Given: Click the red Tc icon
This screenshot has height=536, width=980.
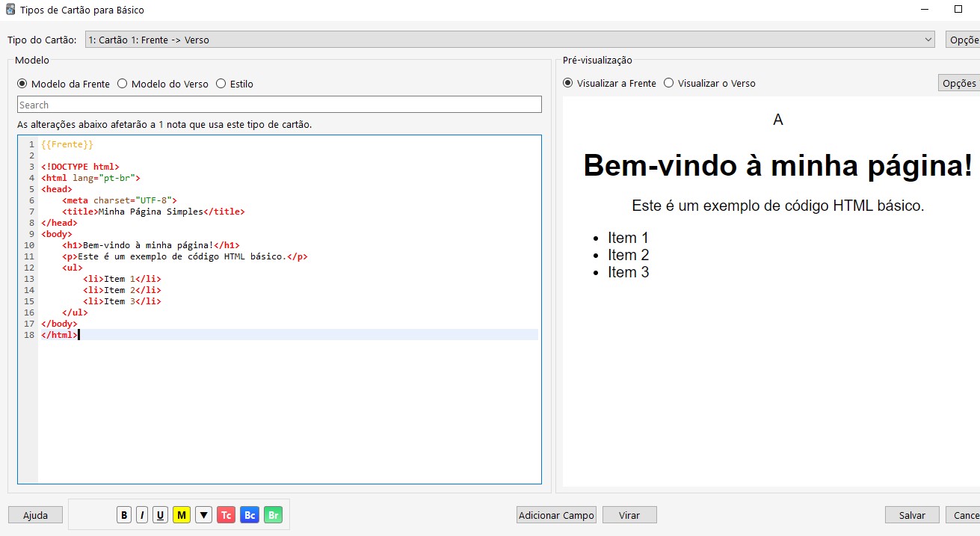Looking at the screenshot, I should coord(226,515).
